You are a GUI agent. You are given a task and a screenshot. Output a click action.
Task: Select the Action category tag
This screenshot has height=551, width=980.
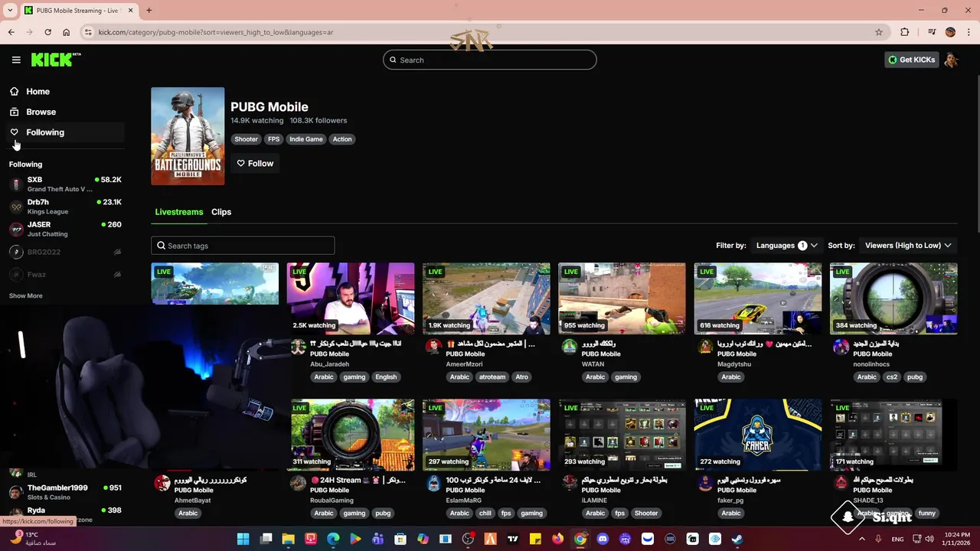pyautogui.click(x=342, y=139)
